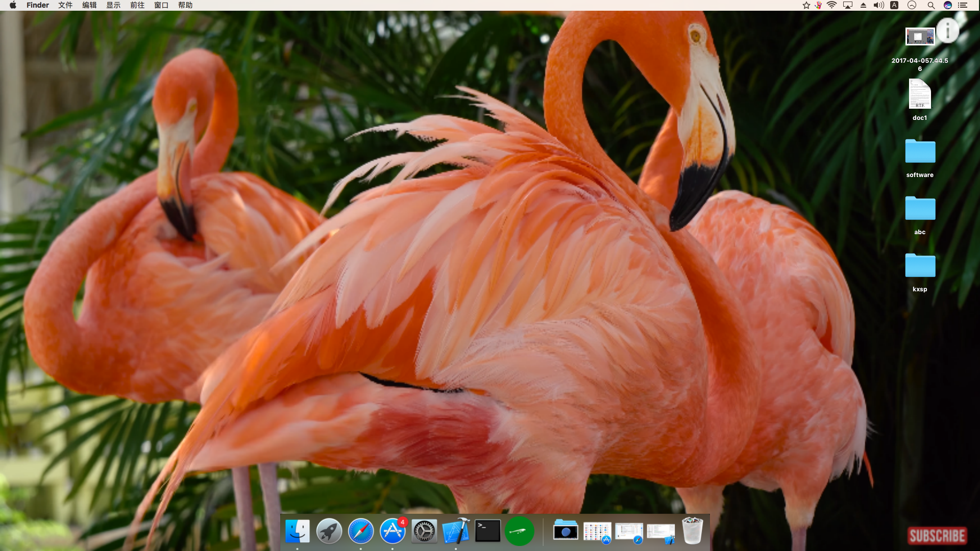
Task: Open the Trash at the Dock's end
Action: [693, 531]
